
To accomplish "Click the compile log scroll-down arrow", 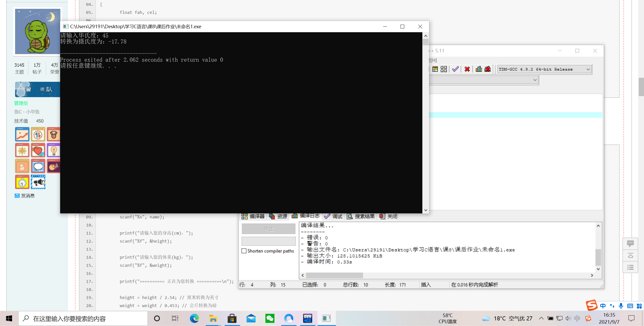I will [598, 269].
